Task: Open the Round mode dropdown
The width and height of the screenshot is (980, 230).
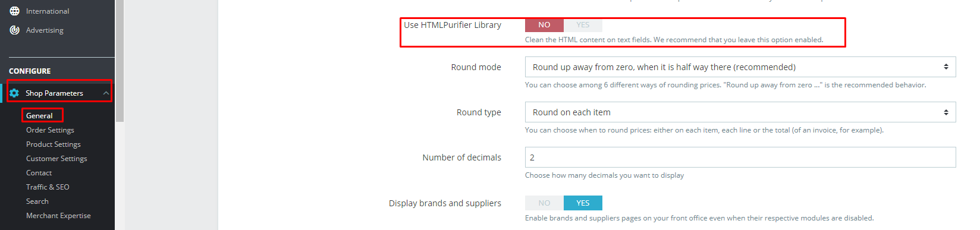Action: (x=740, y=67)
